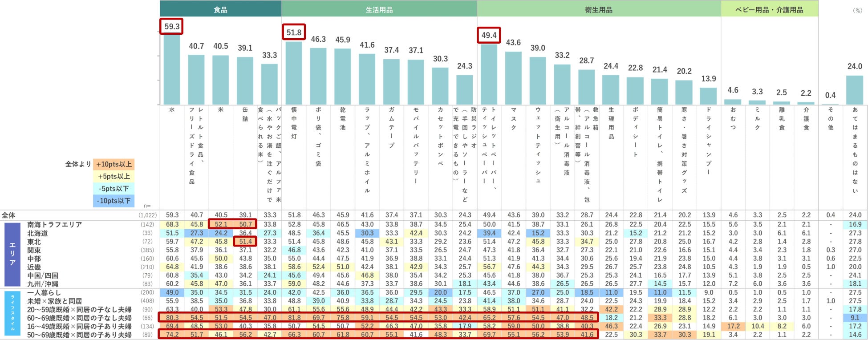Click the 59.3 value above 水 bar

click(x=172, y=27)
